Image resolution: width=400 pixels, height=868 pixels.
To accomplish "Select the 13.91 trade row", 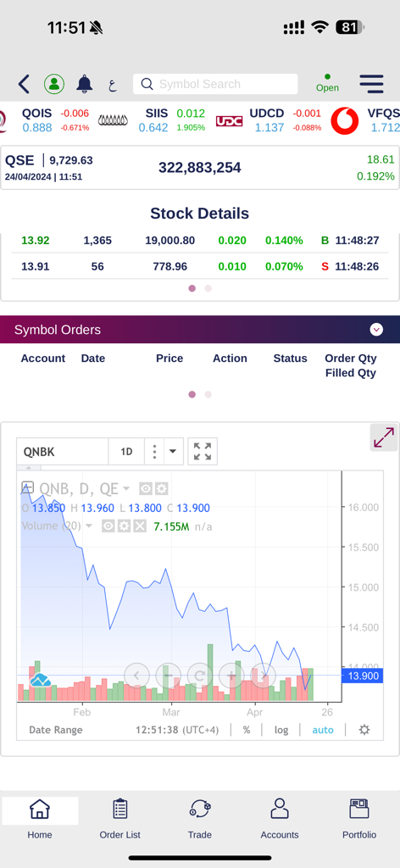I will pyautogui.click(x=200, y=266).
